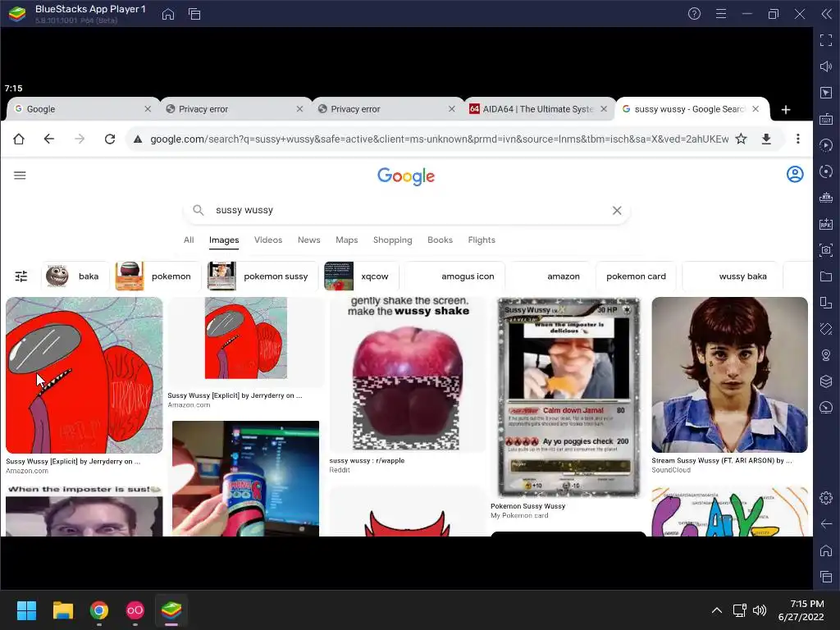This screenshot has width=840, height=630.
Task: Switch to AIDA64 tab
Action: (x=539, y=109)
